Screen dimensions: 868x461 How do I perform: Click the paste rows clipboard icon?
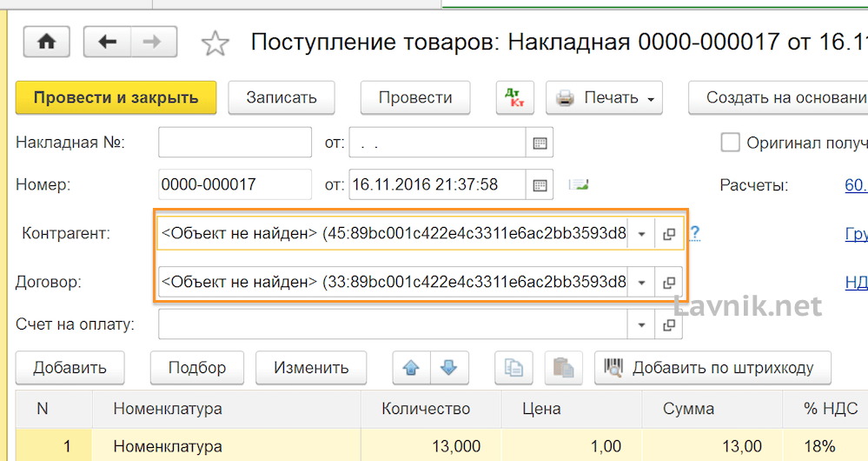563,368
